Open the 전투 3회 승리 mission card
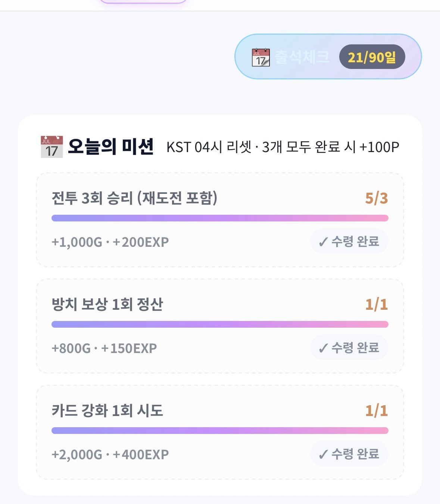The width and height of the screenshot is (440, 504). (220, 220)
